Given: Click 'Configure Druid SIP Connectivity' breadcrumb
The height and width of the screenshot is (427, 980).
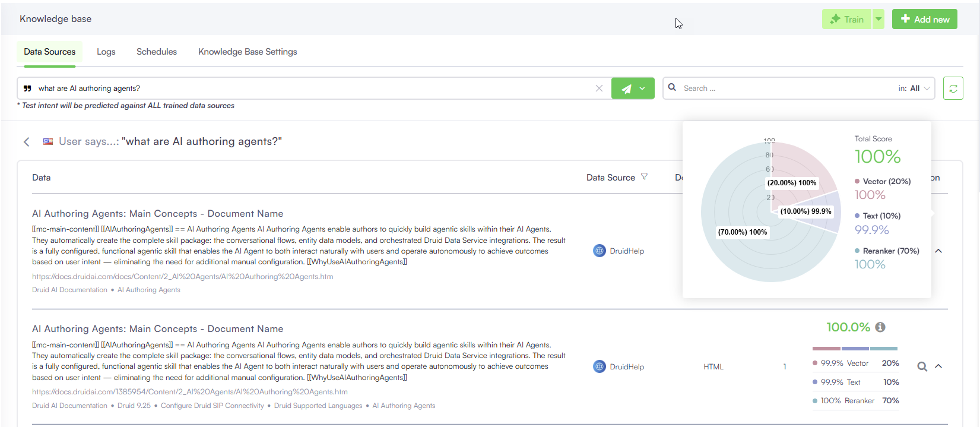Looking at the screenshot, I should coord(213,406).
